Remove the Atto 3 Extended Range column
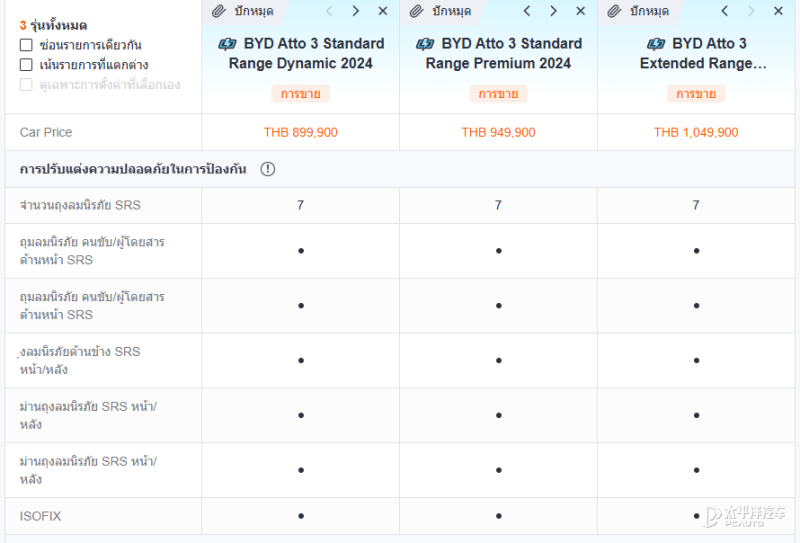 point(778,11)
